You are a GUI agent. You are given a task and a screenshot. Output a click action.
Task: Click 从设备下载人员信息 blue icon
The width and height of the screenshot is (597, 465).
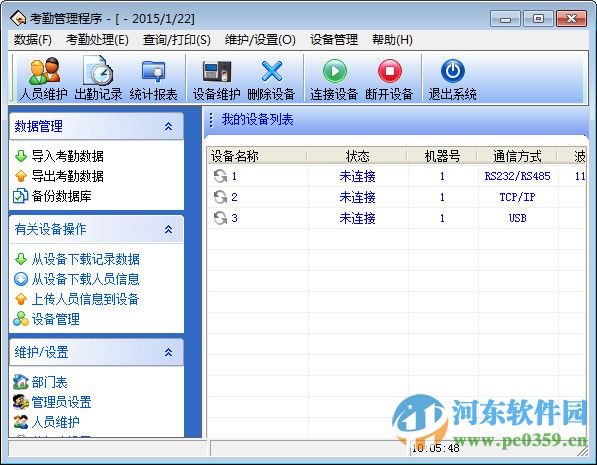pos(21,279)
